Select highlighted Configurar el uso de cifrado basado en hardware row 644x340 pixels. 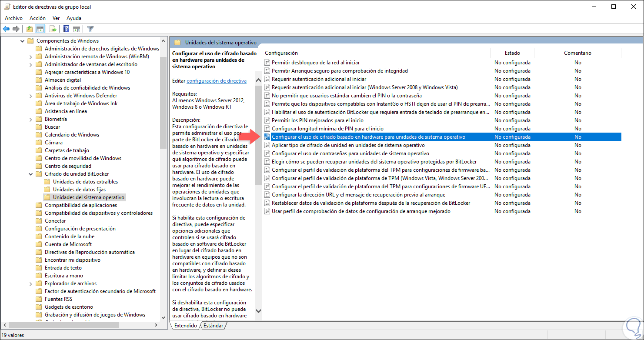[x=443, y=137]
